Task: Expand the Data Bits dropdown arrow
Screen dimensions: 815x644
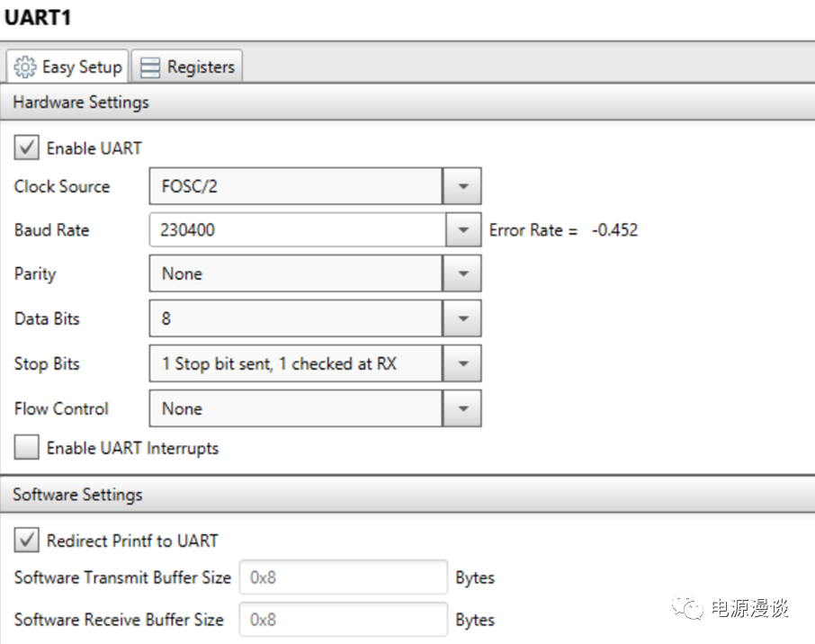Action: coord(462,318)
